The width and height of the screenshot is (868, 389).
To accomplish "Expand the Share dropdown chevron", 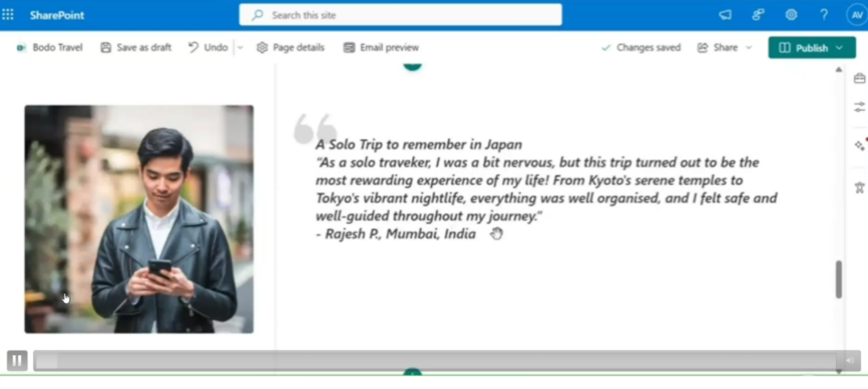I will pos(749,47).
